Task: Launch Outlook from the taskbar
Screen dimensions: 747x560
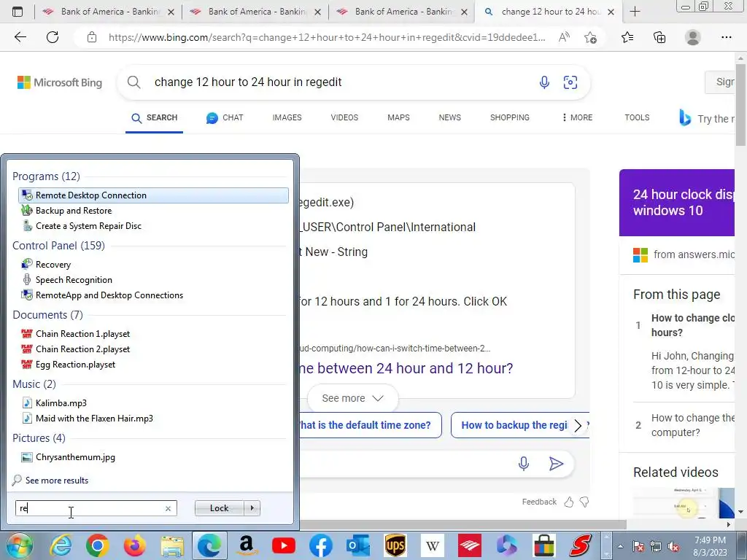Action: (357, 545)
